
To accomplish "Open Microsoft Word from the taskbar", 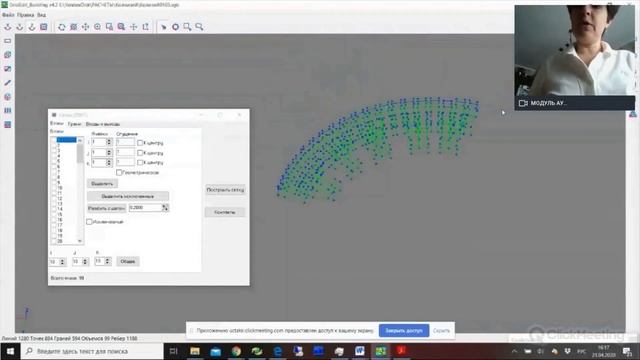I will 360,351.
